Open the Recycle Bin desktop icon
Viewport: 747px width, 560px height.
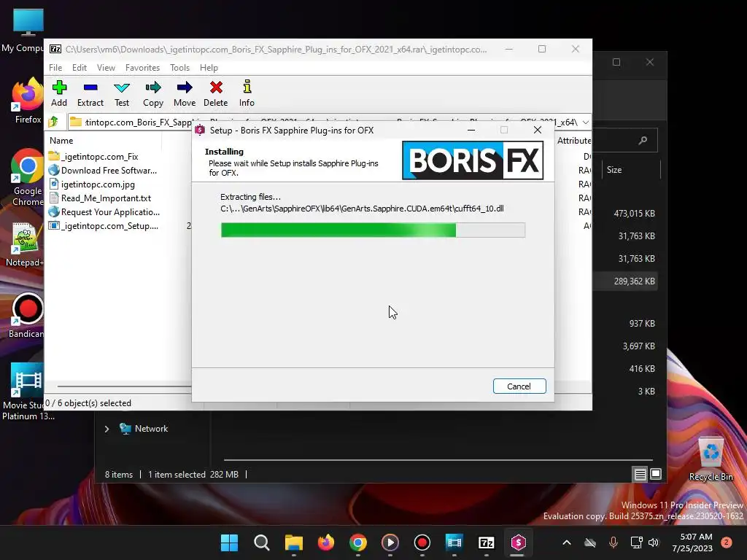711,459
